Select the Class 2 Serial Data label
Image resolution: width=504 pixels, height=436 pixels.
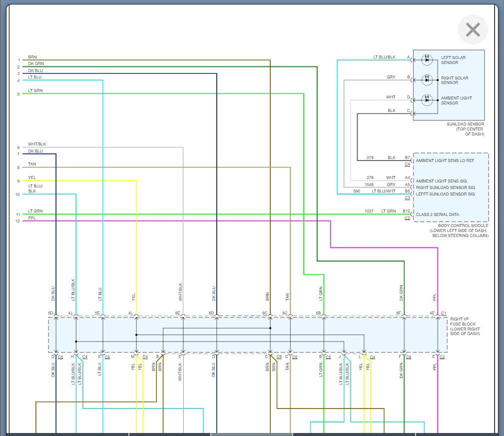(437, 214)
